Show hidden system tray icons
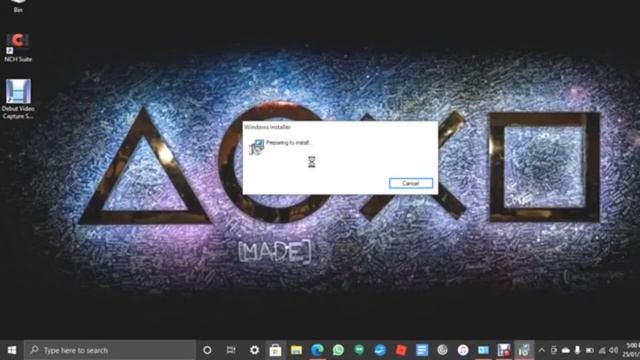This screenshot has width=640, height=360. 542,350
